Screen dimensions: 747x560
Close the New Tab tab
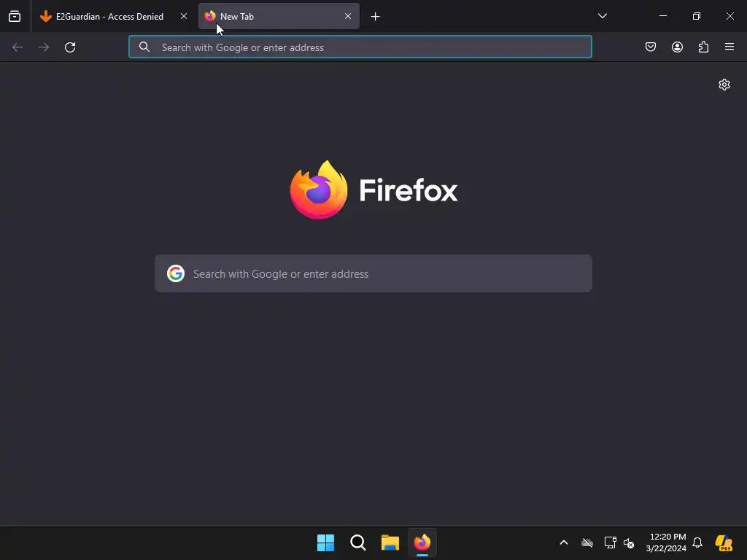(348, 16)
